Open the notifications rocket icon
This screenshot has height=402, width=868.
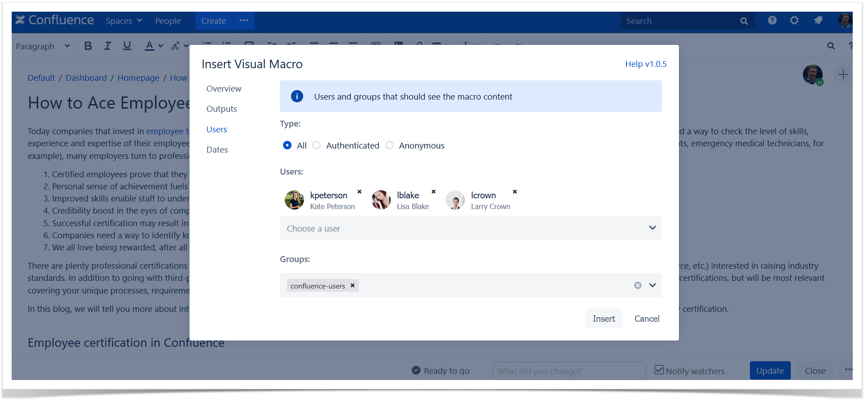[x=818, y=20]
